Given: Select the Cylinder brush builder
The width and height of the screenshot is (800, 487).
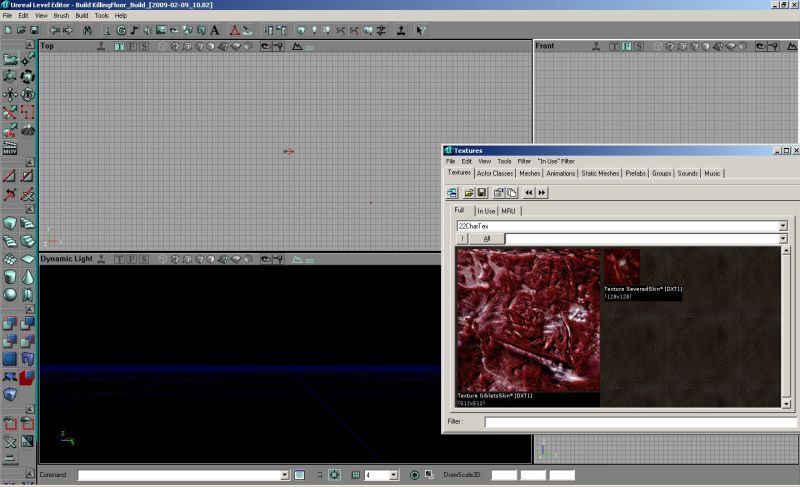Looking at the screenshot, I should pos(10,277).
